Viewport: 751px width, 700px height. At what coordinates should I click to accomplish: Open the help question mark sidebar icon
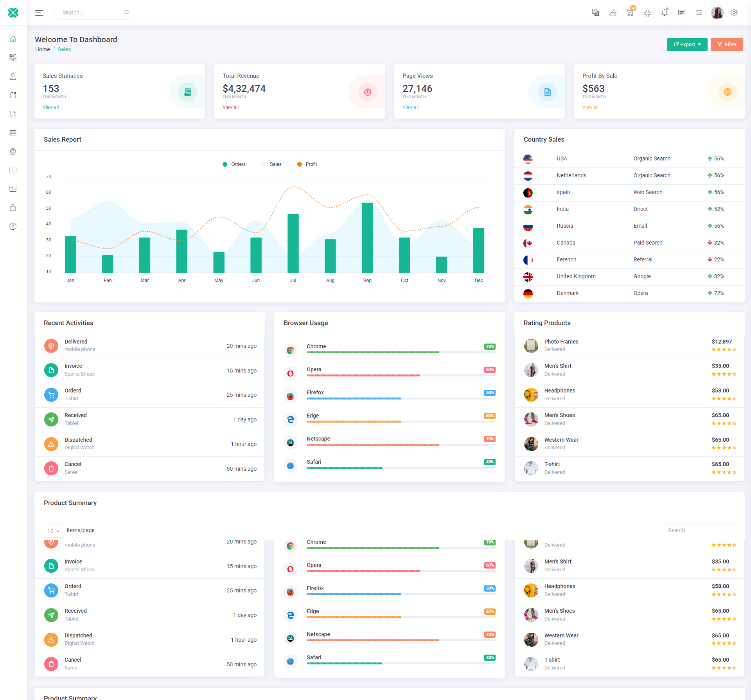[x=13, y=227]
